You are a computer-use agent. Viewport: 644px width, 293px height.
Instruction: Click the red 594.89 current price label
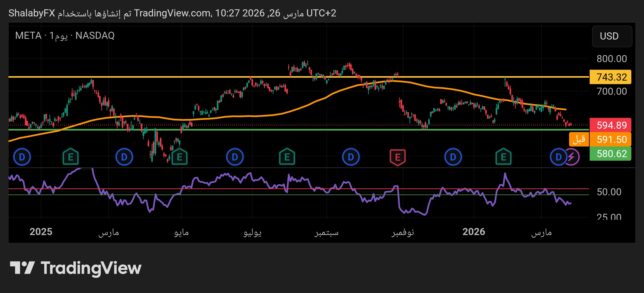tap(610, 125)
